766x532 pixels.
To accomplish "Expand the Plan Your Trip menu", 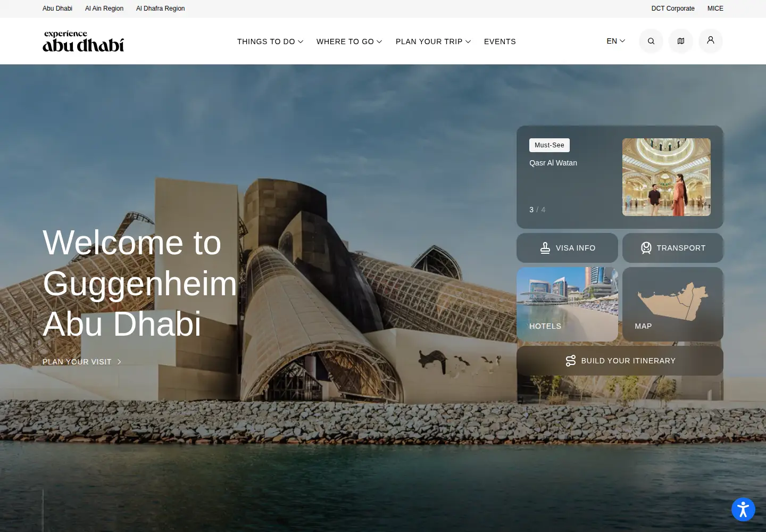I will pos(434,41).
